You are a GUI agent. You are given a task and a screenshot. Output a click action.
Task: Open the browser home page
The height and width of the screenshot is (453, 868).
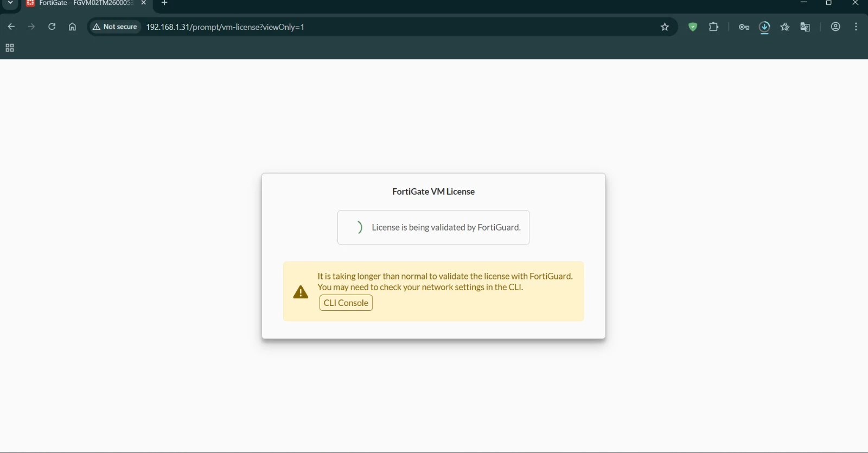click(72, 27)
